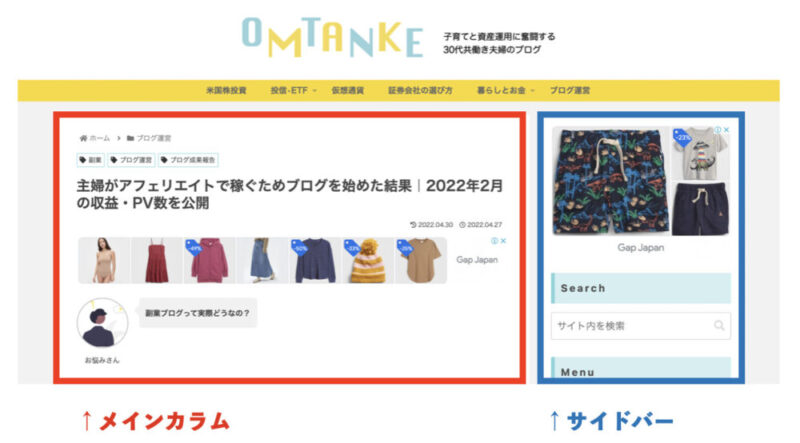Open ad info icon in sidebar ad

717,130
